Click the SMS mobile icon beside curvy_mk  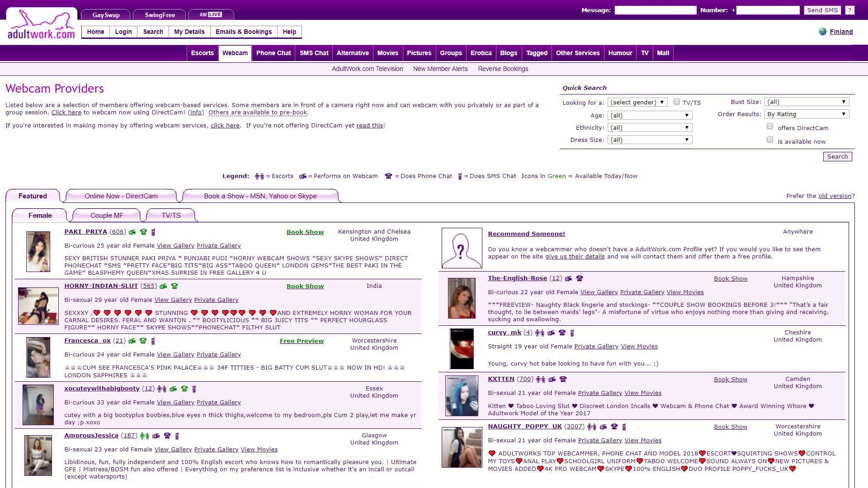click(572, 333)
